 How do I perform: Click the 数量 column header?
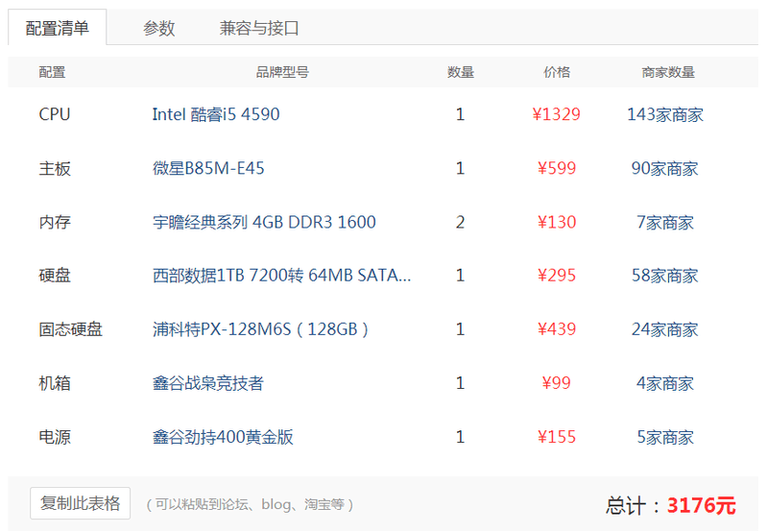click(x=461, y=72)
